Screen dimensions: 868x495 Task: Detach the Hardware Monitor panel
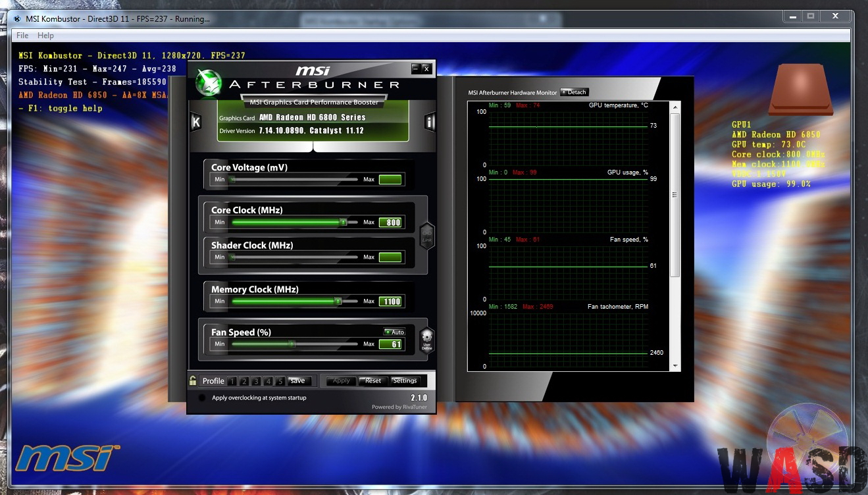click(x=574, y=92)
